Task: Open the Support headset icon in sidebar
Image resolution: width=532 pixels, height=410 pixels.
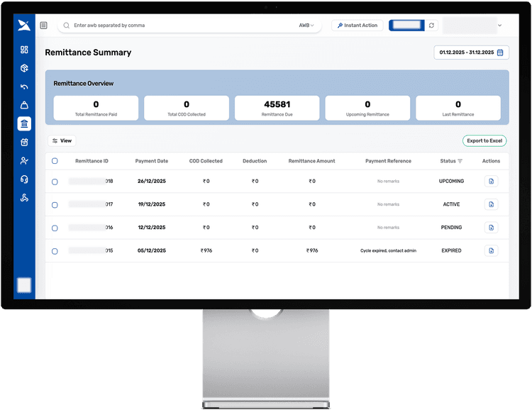Action: click(x=24, y=179)
